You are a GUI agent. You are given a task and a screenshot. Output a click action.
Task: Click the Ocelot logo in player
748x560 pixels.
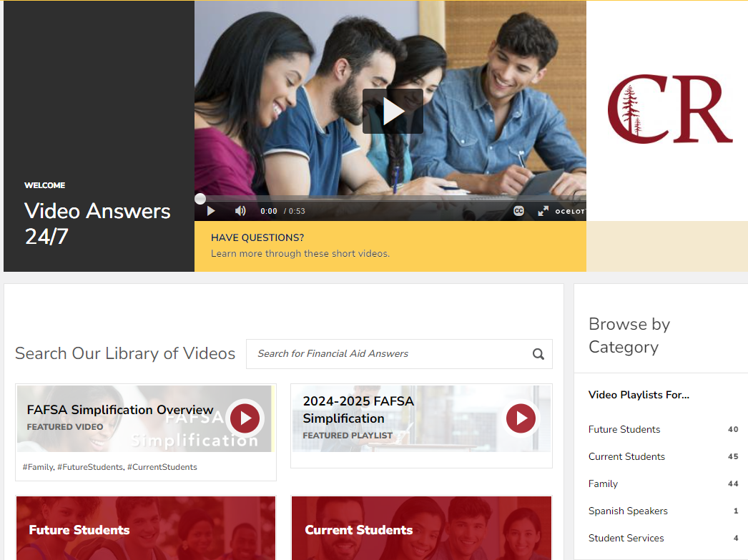point(570,211)
